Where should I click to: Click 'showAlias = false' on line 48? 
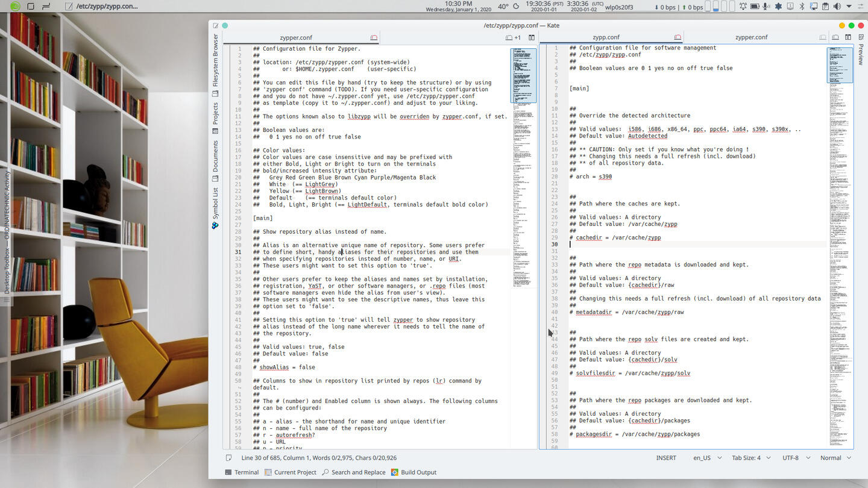pos(288,367)
